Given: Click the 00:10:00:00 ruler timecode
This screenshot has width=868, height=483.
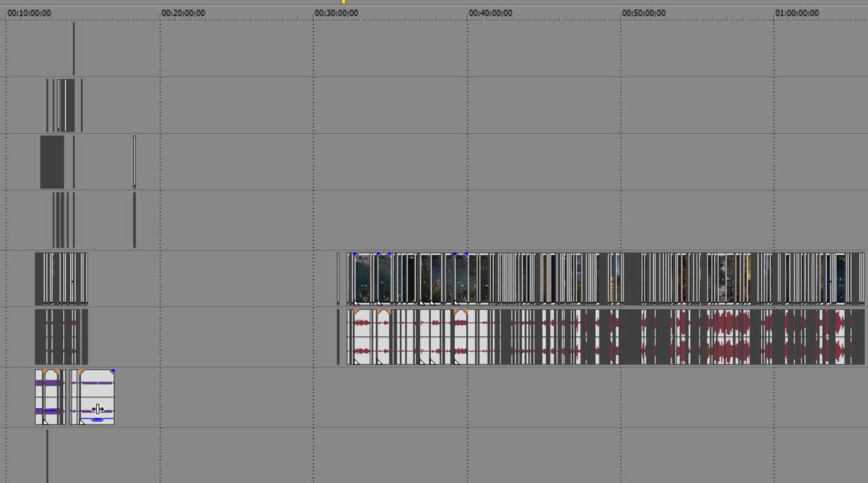Looking at the screenshot, I should pos(29,13).
